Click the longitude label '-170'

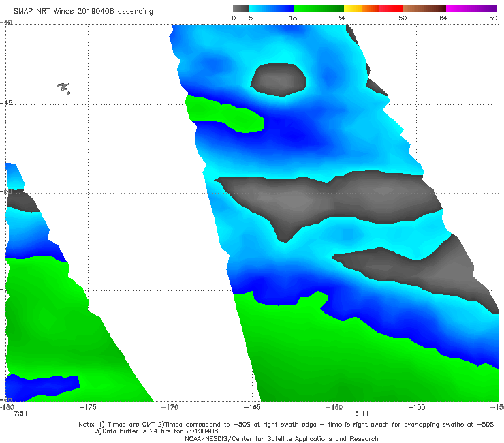click(170, 407)
